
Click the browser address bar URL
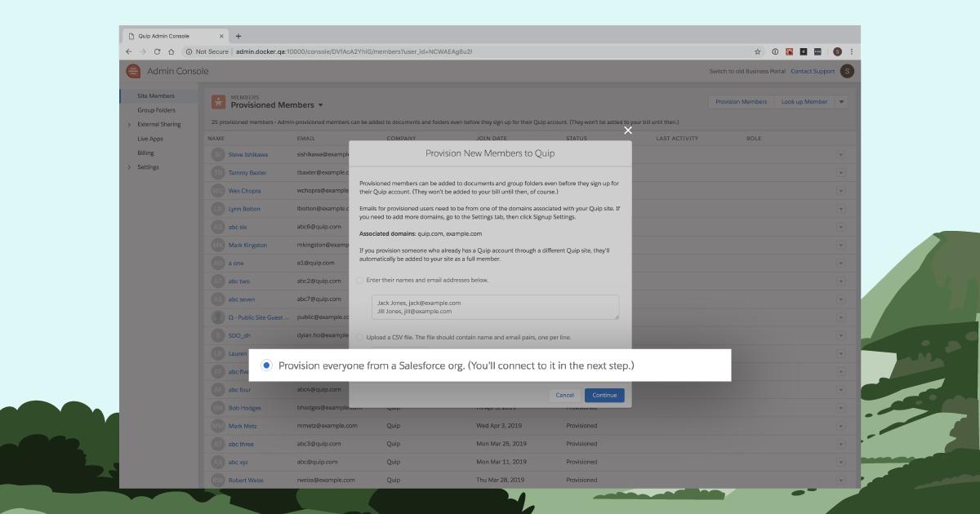[x=354, y=51]
